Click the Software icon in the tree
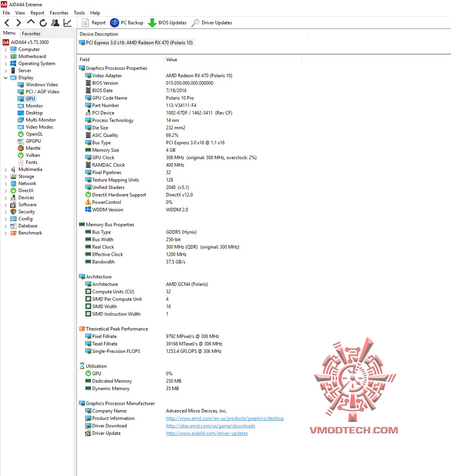 coord(13,205)
